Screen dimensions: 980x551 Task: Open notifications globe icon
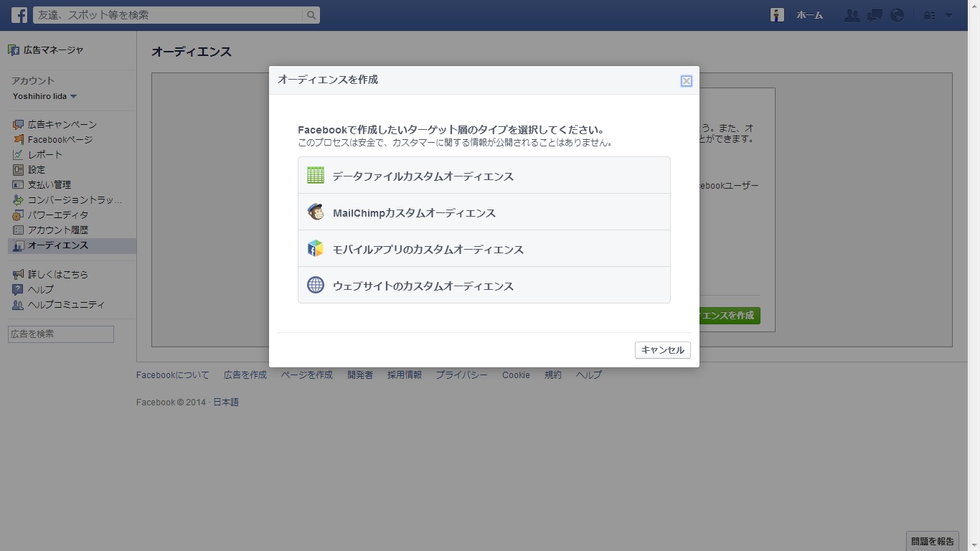coord(897,15)
